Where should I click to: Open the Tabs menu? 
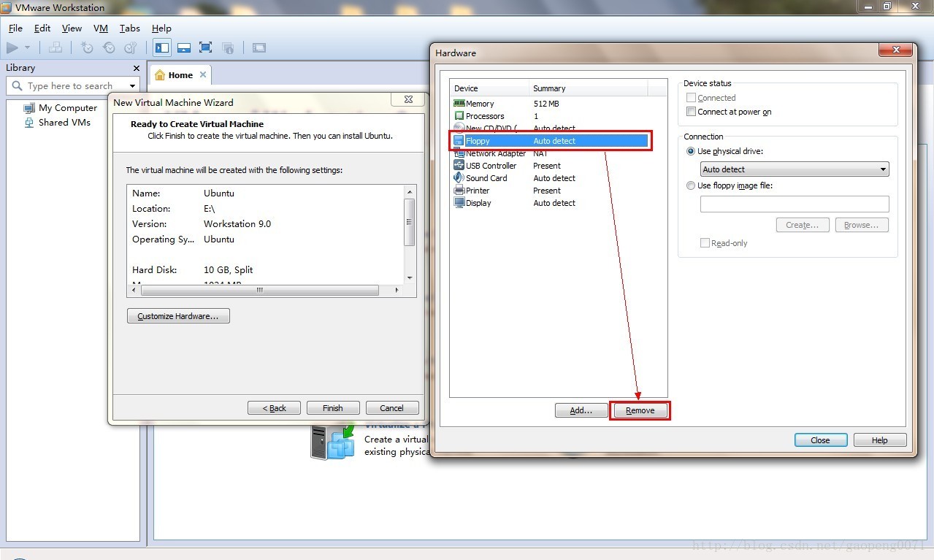coord(130,28)
